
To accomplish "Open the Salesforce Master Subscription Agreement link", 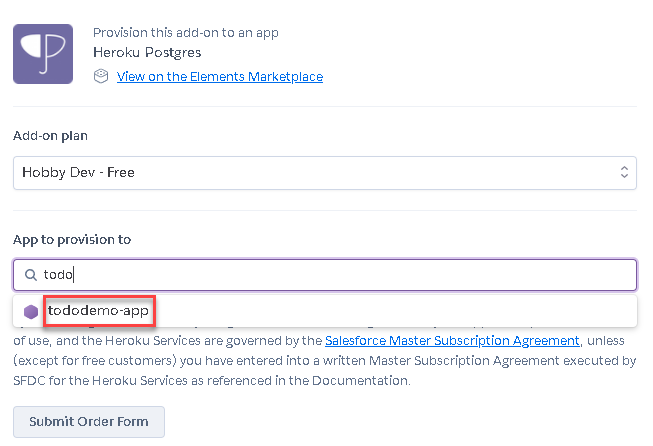I will coord(452,340).
